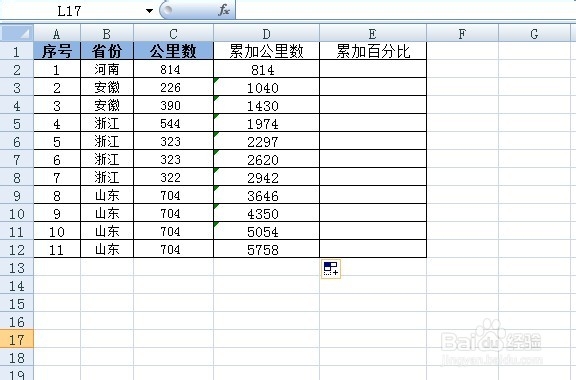Select column B header

tap(107, 33)
